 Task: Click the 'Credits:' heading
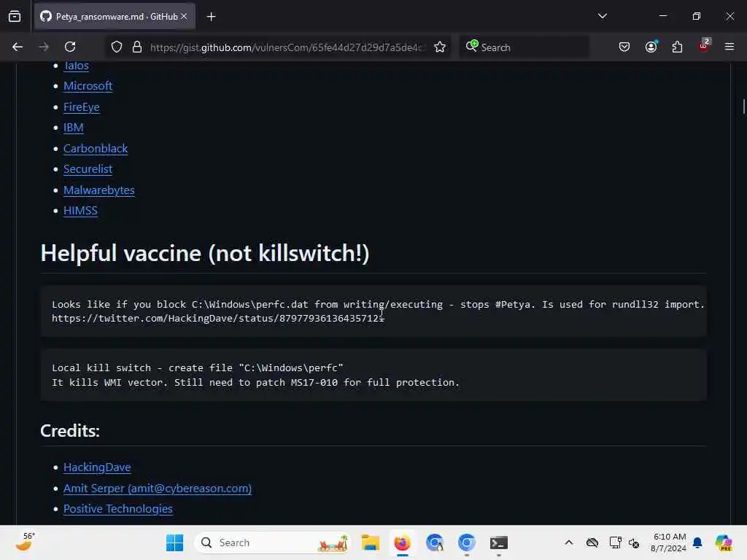click(x=70, y=430)
